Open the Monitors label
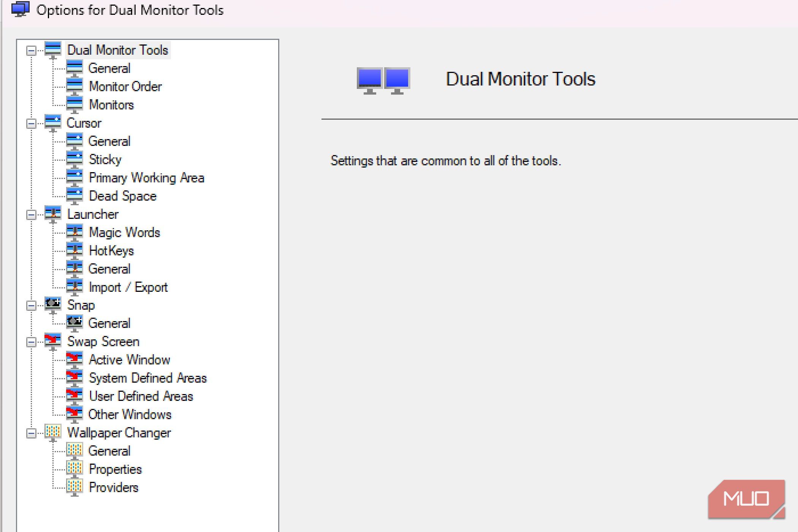Screen dimensions: 798x532 coord(111,105)
